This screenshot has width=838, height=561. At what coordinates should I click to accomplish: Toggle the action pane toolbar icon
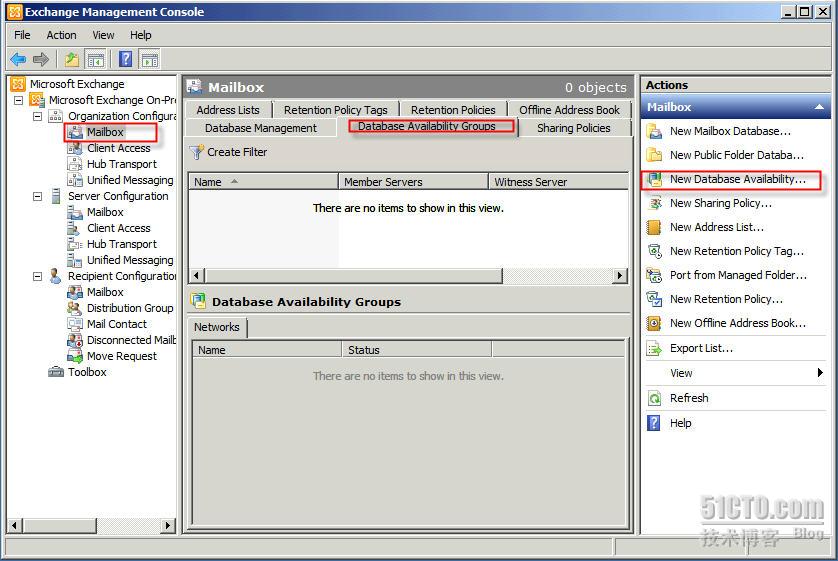(149, 59)
